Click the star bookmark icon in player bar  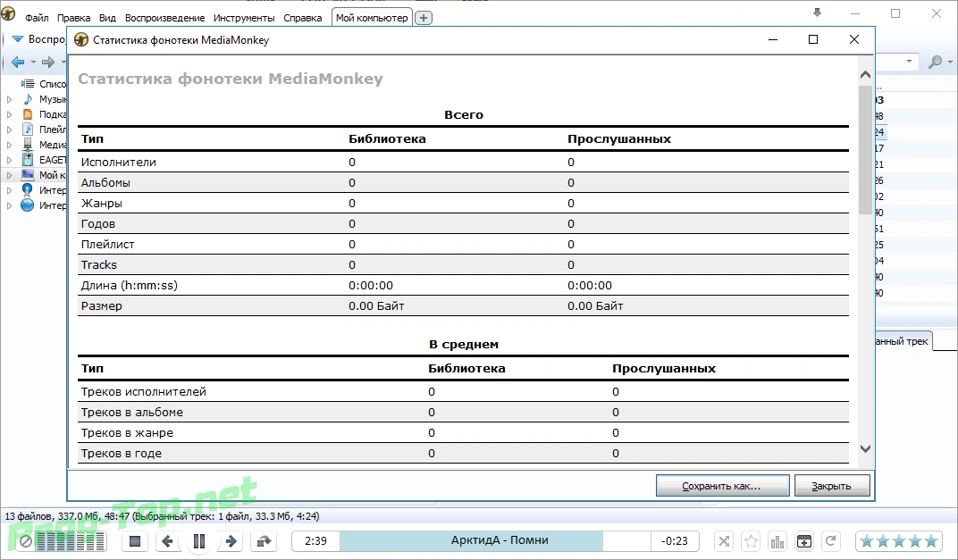coord(751,541)
